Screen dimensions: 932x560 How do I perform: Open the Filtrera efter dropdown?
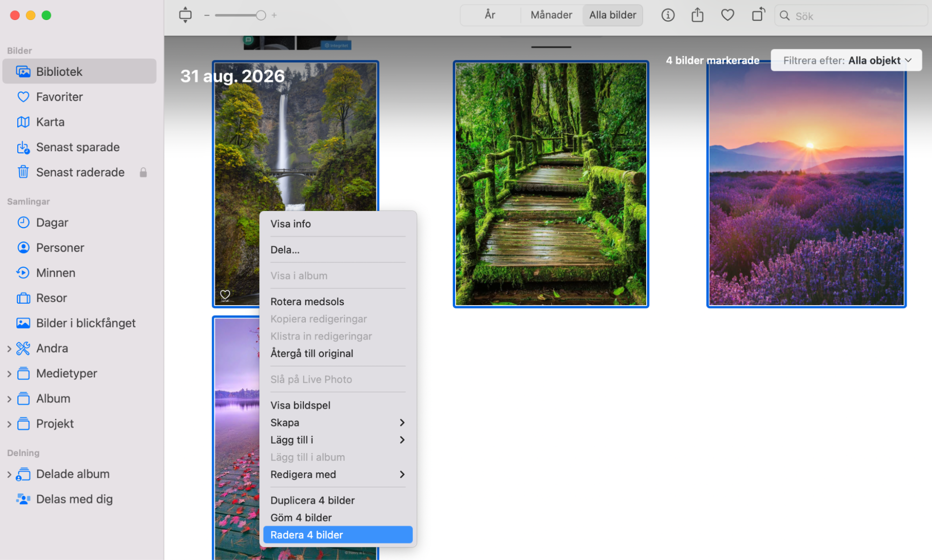pos(846,61)
